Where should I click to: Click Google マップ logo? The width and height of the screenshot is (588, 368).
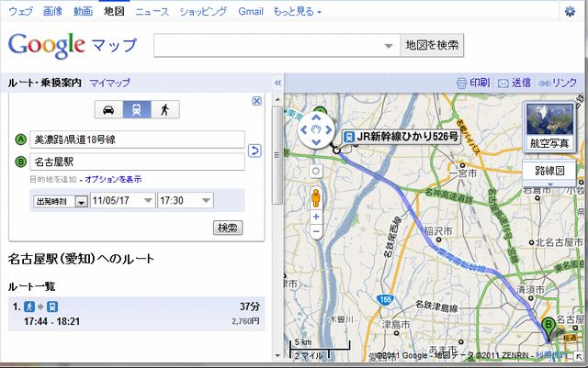(x=73, y=46)
